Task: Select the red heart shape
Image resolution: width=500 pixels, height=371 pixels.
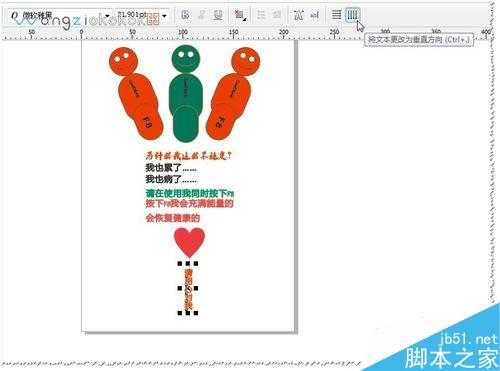Action: 189,242
